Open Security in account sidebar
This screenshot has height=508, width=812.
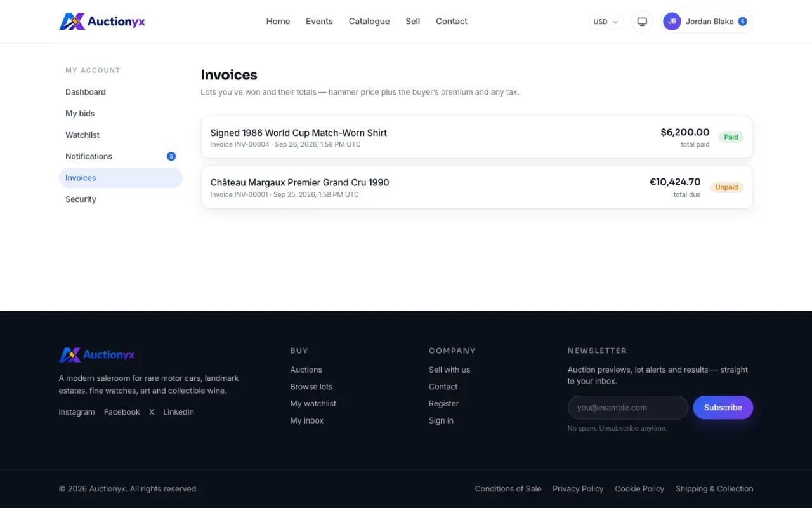click(121, 199)
